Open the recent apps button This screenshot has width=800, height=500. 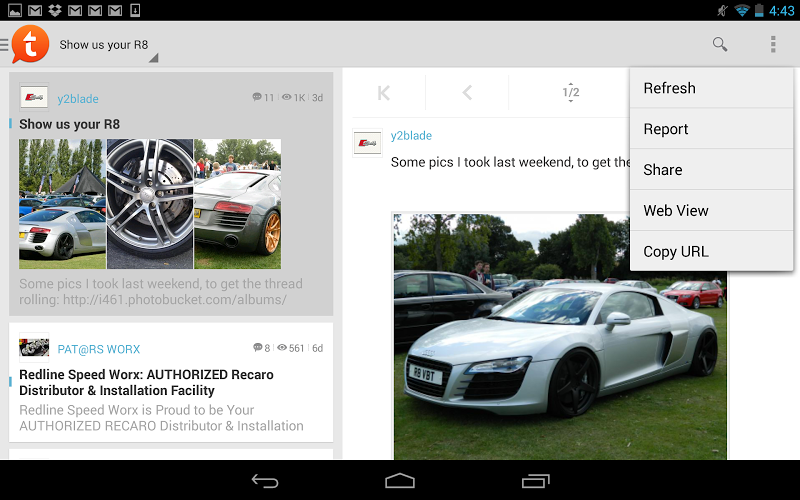[536, 481]
